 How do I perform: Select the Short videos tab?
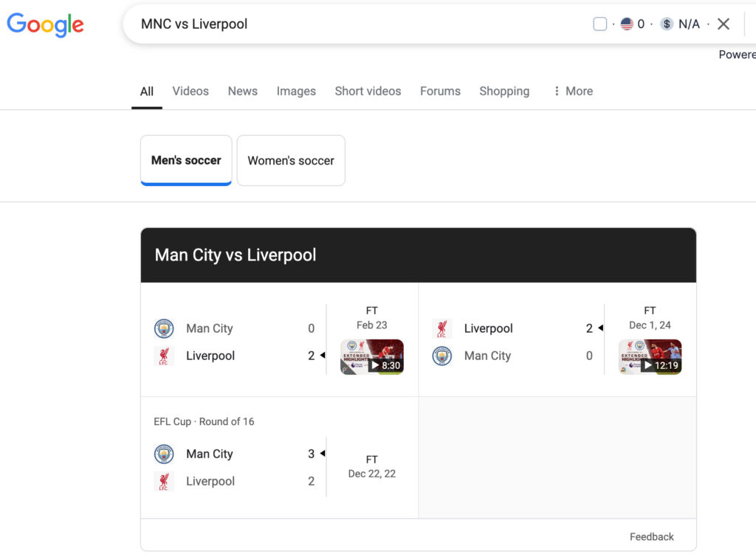[x=368, y=91]
